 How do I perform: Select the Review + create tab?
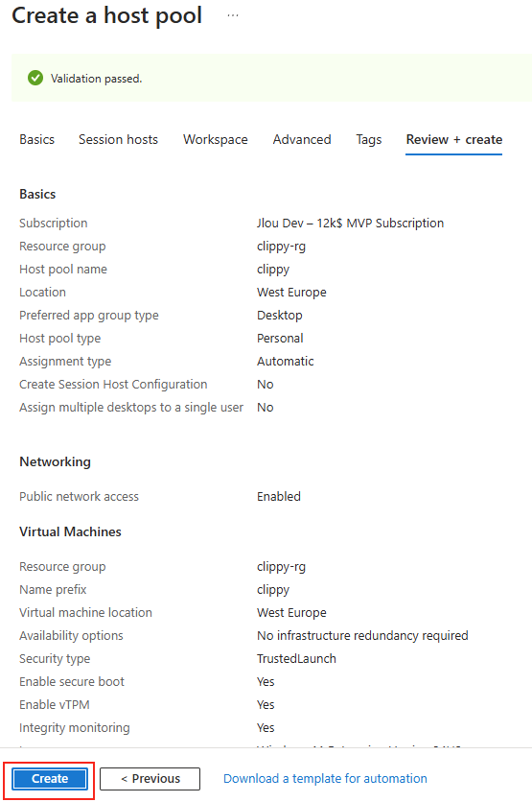[x=453, y=140]
